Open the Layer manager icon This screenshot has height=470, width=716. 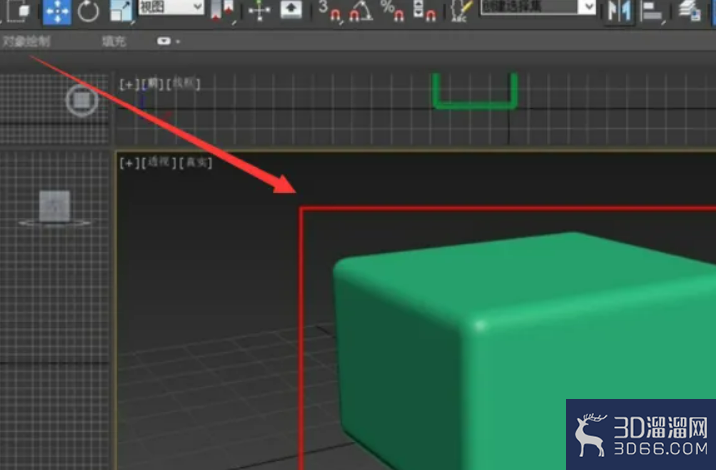(x=690, y=11)
